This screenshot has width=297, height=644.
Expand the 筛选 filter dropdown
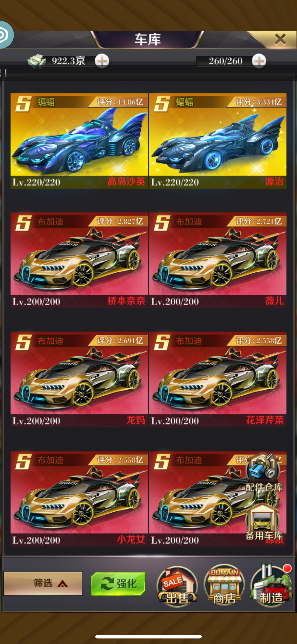click(43, 583)
